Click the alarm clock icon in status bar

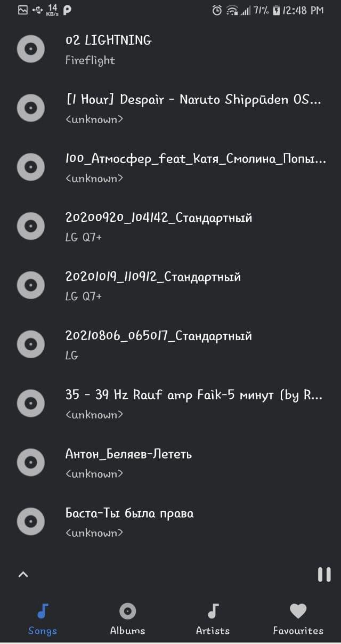coord(217,10)
